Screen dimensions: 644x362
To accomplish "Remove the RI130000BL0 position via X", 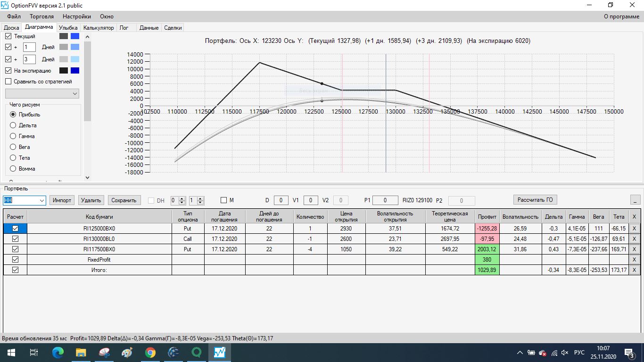I will 634,239.
